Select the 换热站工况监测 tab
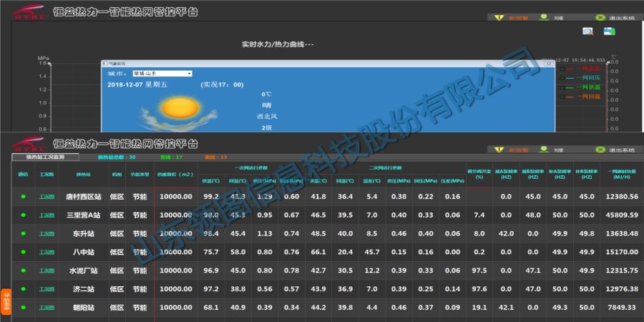The image size is (644, 322). pos(46,156)
